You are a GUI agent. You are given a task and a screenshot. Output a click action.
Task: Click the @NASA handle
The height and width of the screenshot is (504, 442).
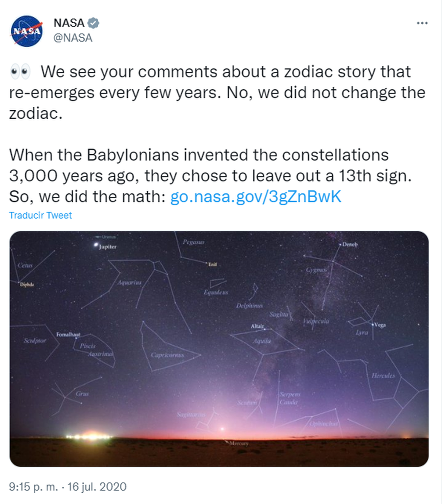coord(73,38)
